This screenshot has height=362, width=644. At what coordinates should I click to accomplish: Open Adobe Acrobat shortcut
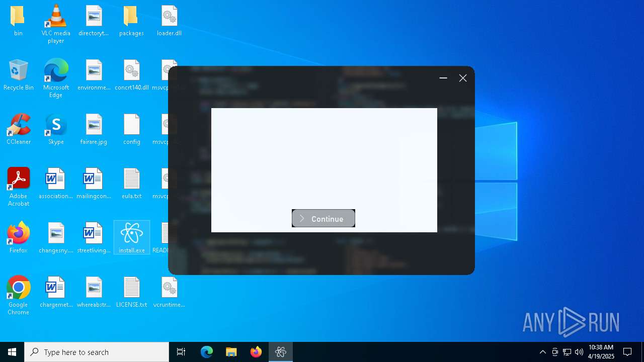coord(19,187)
